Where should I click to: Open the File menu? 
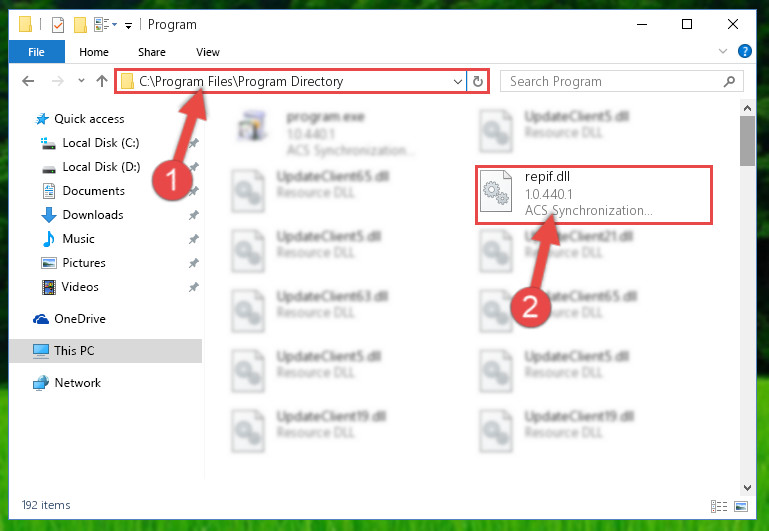click(36, 52)
